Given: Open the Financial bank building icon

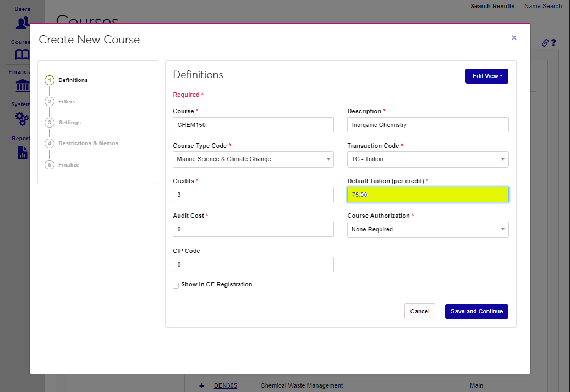Looking at the screenshot, I should [22, 86].
